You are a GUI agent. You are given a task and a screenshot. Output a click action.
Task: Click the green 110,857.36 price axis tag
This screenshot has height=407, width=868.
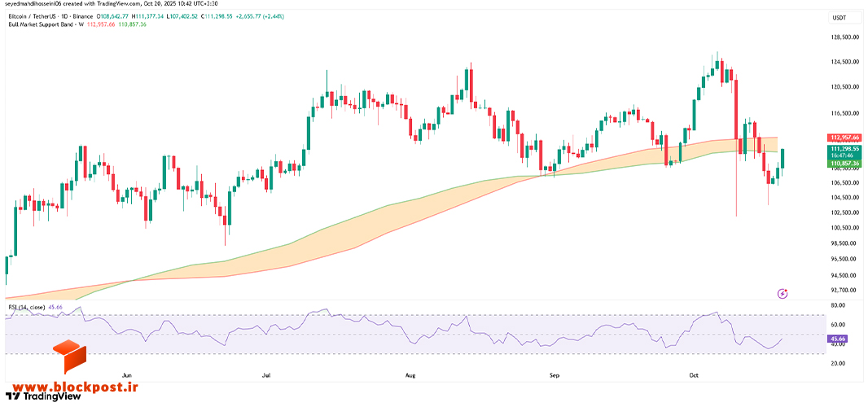coord(844,164)
